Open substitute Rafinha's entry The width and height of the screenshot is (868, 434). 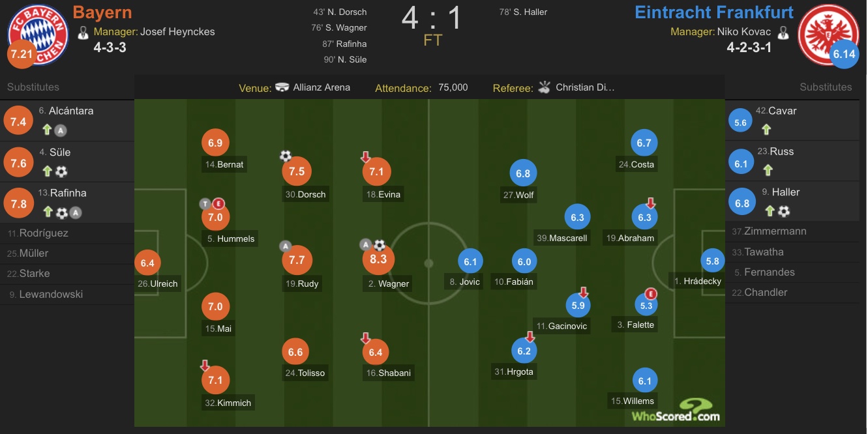[x=67, y=203]
